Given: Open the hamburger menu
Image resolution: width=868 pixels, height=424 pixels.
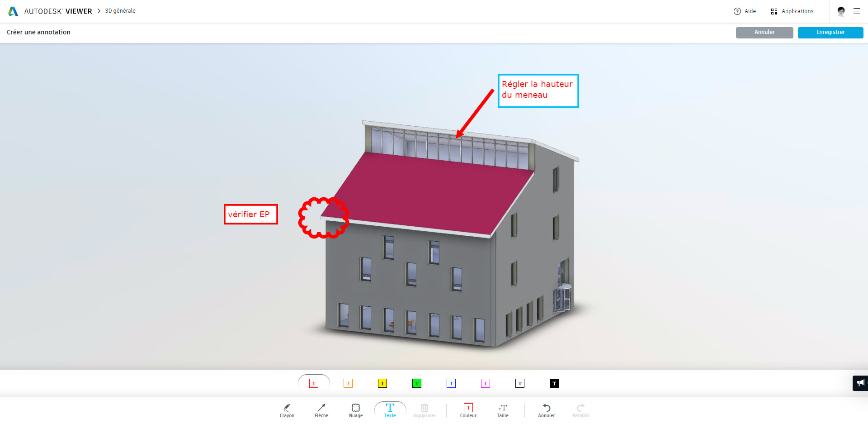Looking at the screenshot, I should [858, 11].
